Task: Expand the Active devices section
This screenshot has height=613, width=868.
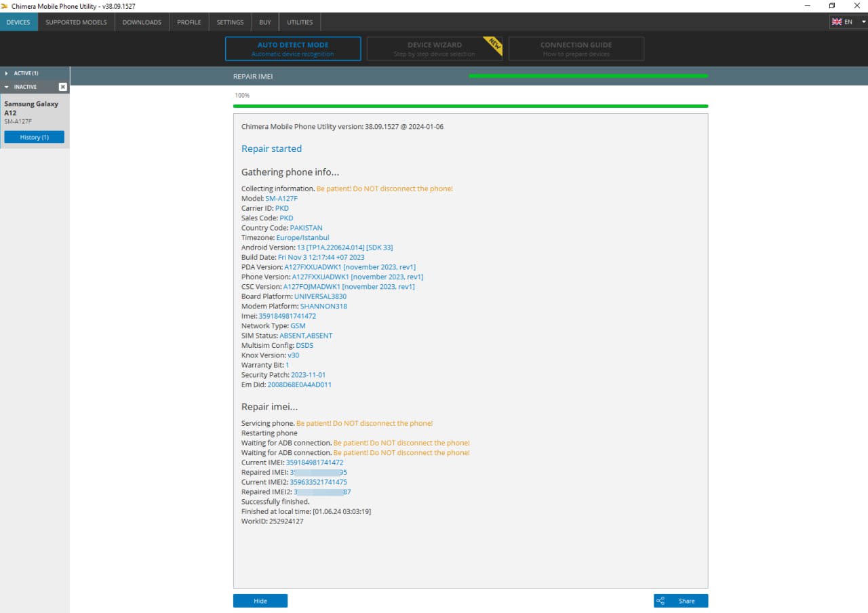Action: [6, 73]
